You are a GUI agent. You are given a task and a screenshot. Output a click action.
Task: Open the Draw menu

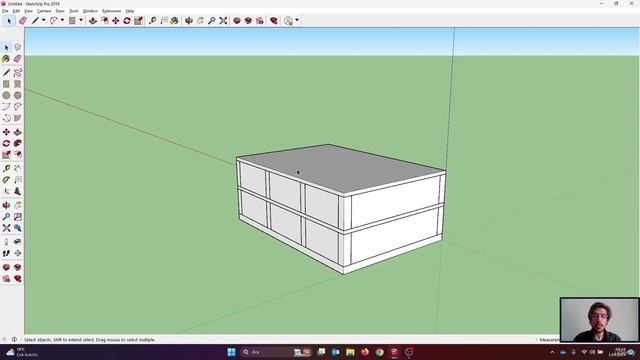[60, 11]
